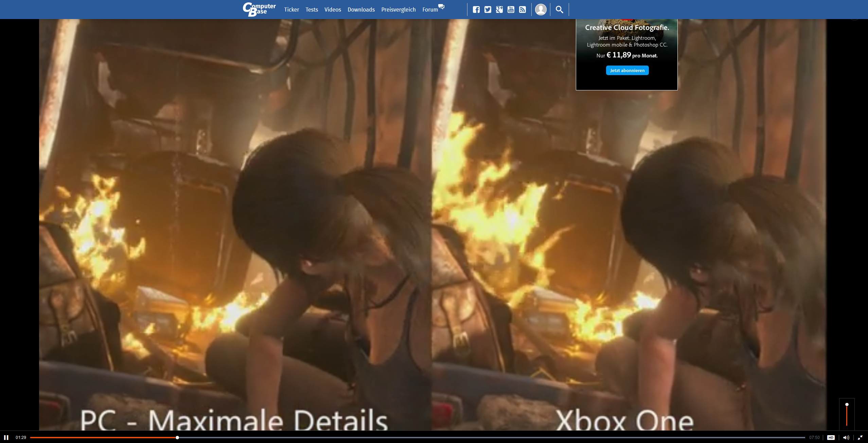Go to the Videos section
868x443 pixels.
coord(333,10)
